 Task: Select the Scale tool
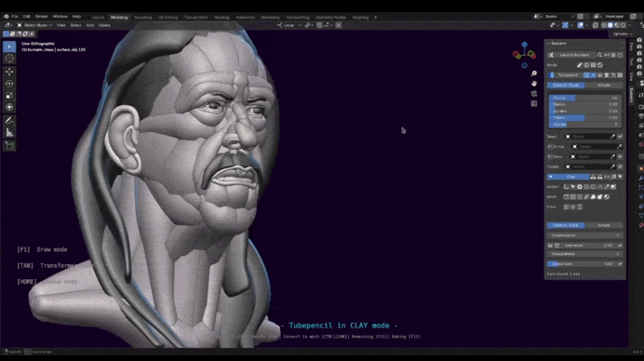(x=9, y=95)
